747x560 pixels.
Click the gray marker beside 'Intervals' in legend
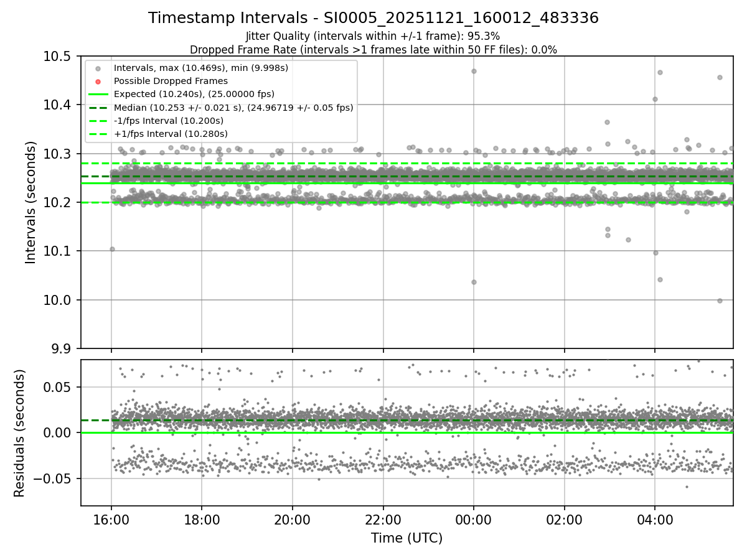pyautogui.click(x=98, y=68)
